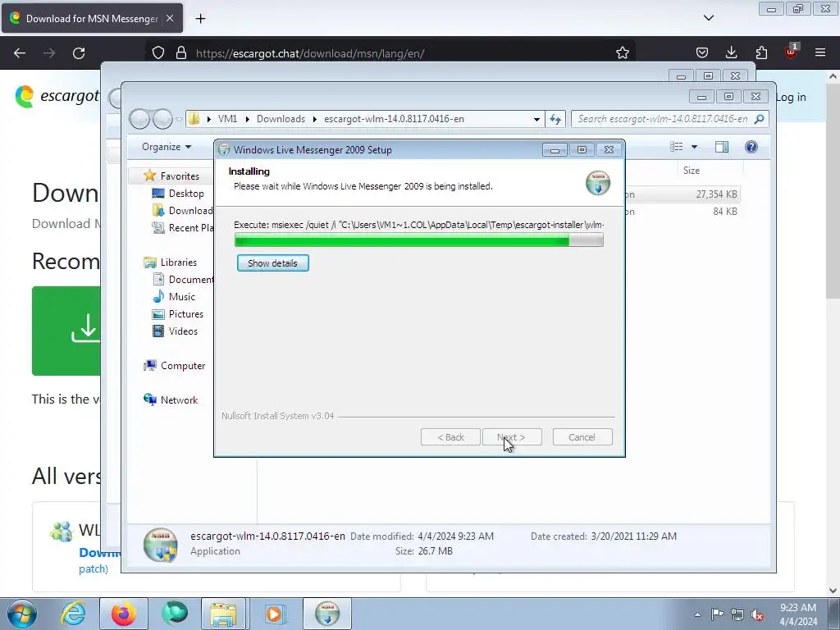Screen dimensions: 840x630
Task: Click the installer setup taskbar button
Action: coord(327,614)
